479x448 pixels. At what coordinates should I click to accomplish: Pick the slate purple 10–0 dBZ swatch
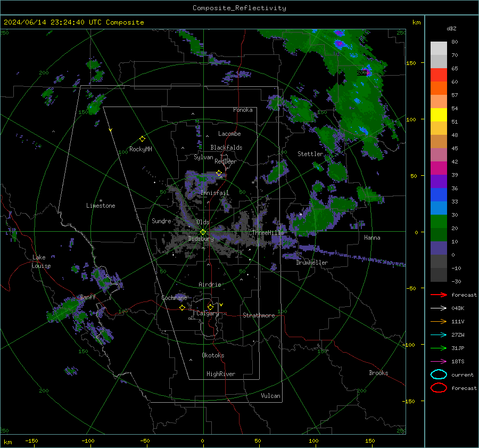click(439, 248)
